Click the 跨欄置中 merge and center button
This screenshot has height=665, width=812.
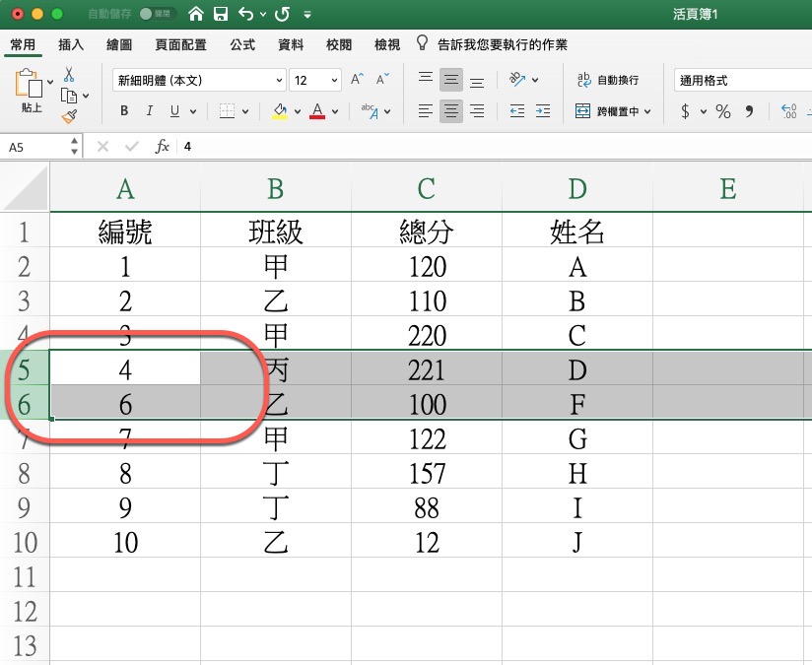(x=613, y=111)
